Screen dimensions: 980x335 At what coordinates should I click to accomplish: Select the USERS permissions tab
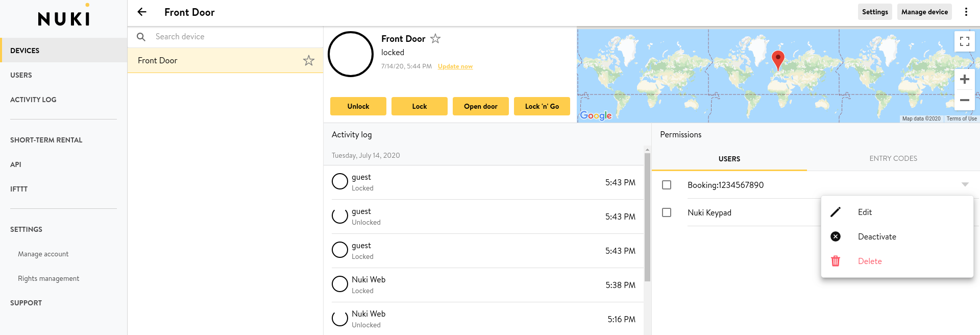[729, 159]
